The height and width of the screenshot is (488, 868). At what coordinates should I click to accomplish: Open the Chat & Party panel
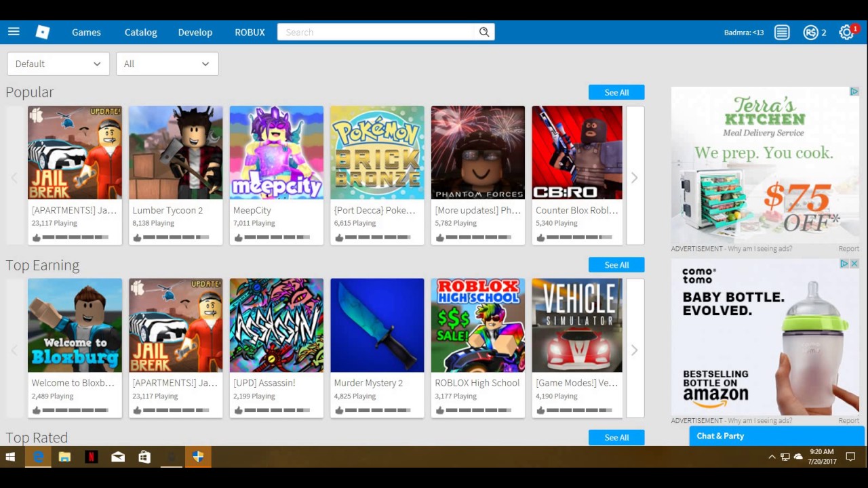776,436
